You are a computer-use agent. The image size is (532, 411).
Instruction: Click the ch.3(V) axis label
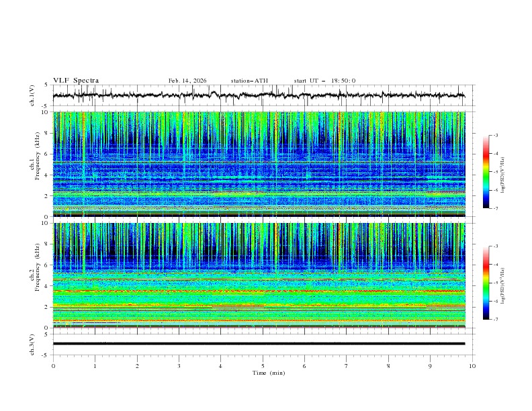coord(32,344)
